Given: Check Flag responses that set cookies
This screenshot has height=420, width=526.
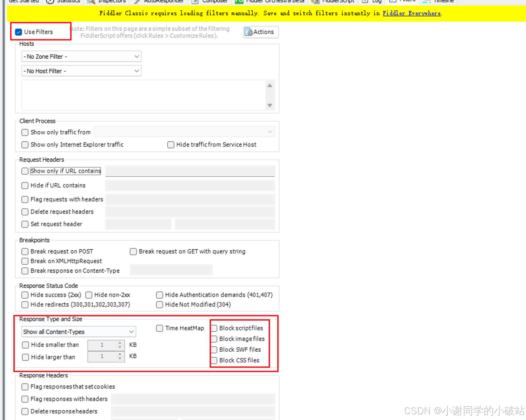Looking at the screenshot, I should coord(25,387).
